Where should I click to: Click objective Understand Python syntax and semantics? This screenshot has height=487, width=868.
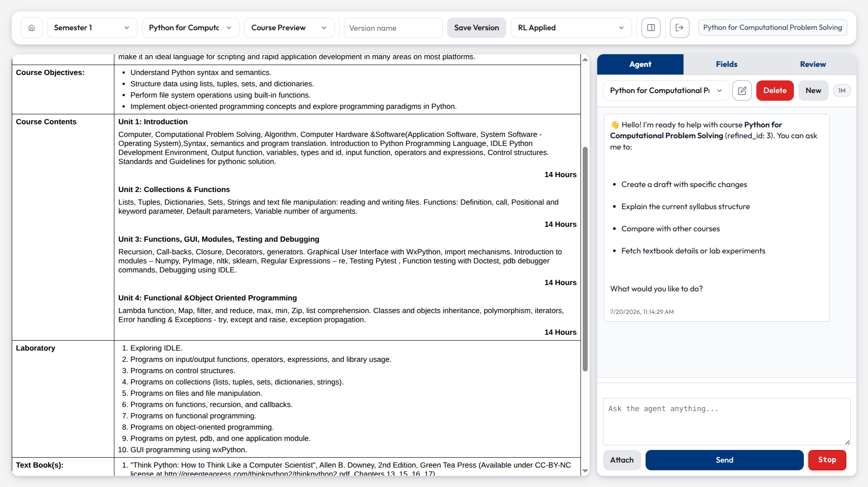[201, 73]
